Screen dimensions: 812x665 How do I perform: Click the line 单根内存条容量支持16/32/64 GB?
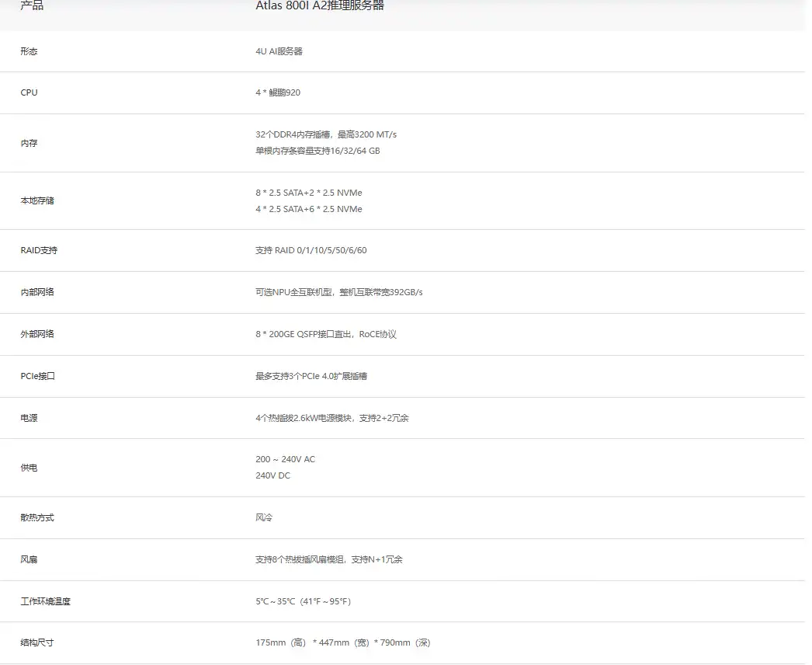pyautogui.click(x=318, y=151)
